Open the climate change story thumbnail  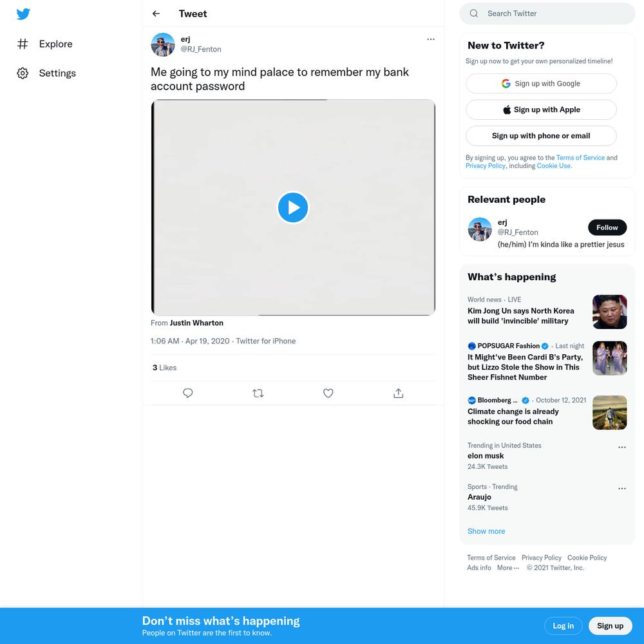click(x=609, y=412)
